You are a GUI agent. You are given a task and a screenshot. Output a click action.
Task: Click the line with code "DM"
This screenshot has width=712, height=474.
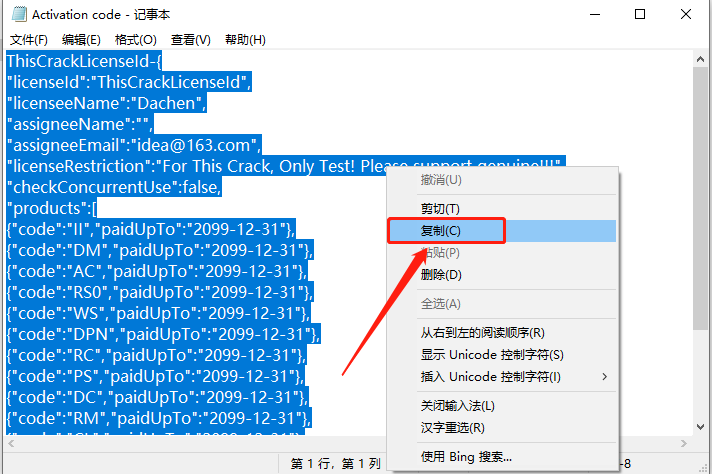(160, 250)
